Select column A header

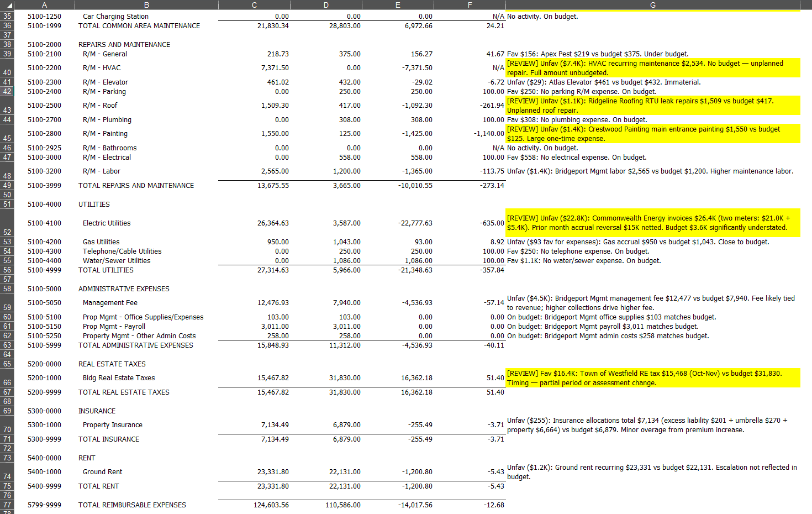[44, 5]
